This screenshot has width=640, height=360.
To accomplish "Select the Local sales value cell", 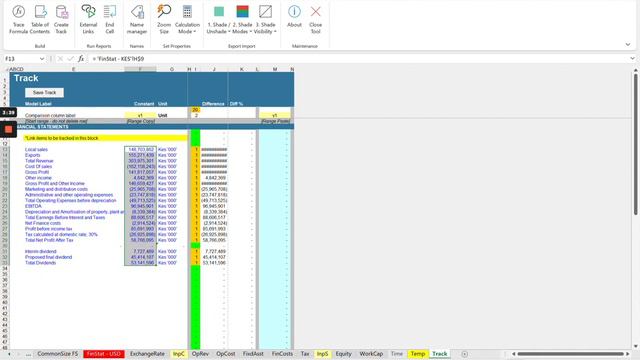I will click(x=140, y=149).
